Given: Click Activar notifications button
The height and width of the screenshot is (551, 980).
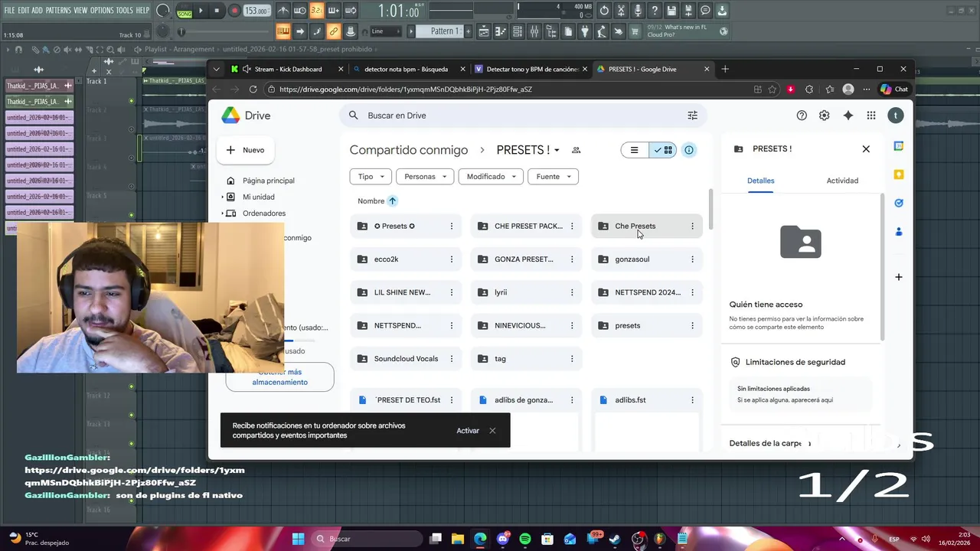Looking at the screenshot, I should pos(468,431).
